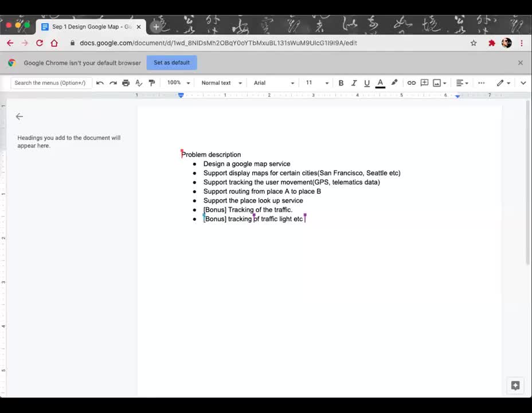Click the site lock icon

[x=72, y=43]
